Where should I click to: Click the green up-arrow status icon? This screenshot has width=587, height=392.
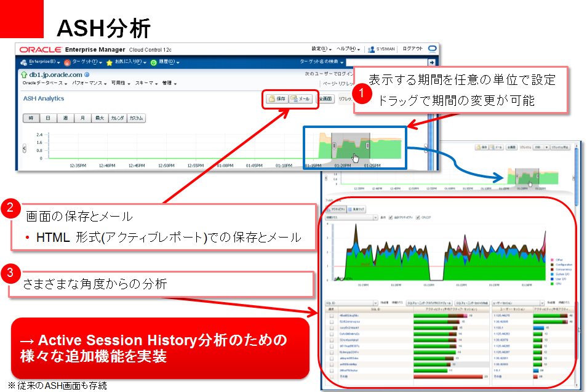(x=25, y=74)
